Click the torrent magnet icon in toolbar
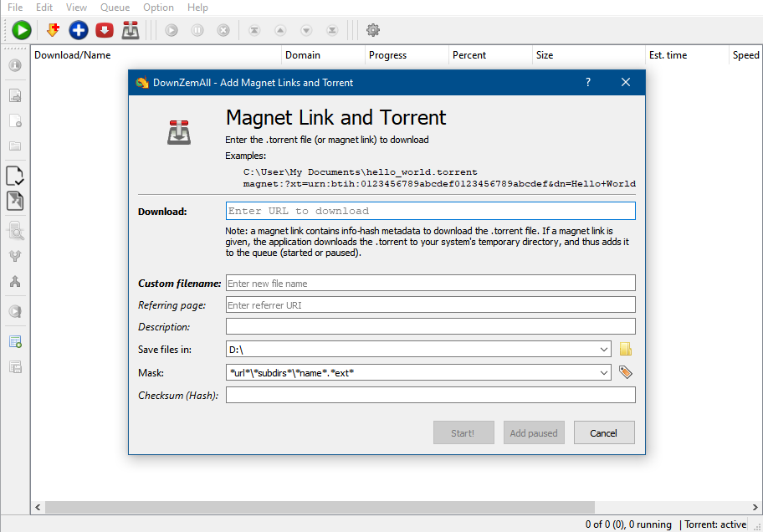 (x=131, y=30)
